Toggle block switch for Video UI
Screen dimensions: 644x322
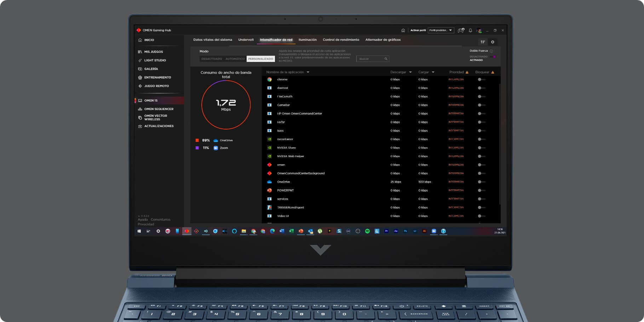(481, 216)
